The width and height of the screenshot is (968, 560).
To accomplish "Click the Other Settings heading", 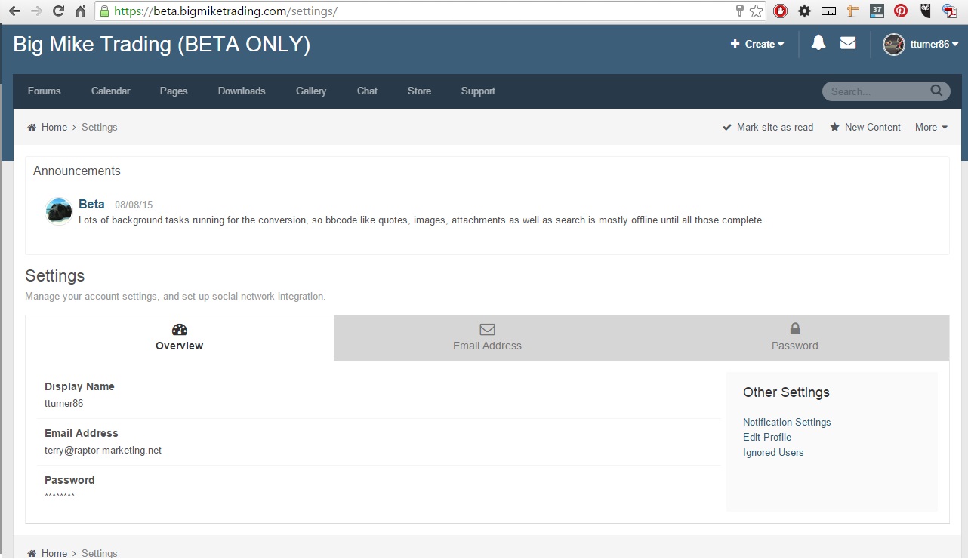I will coord(786,392).
